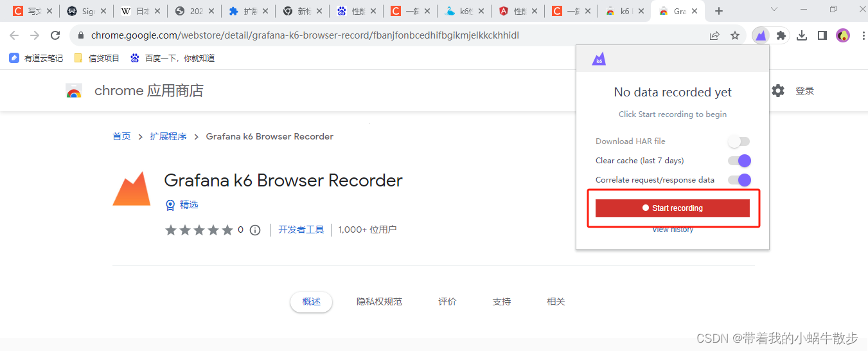The image size is (868, 351).
Task: Open the View history link
Action: (673, 230)
